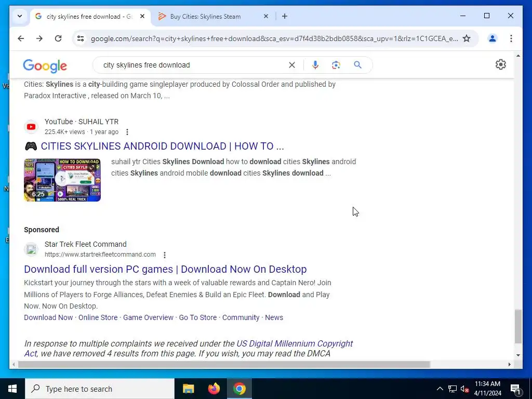Open a new tab with plus button
The height and width of the screenshot is (399, 532).
pos(285,16)
